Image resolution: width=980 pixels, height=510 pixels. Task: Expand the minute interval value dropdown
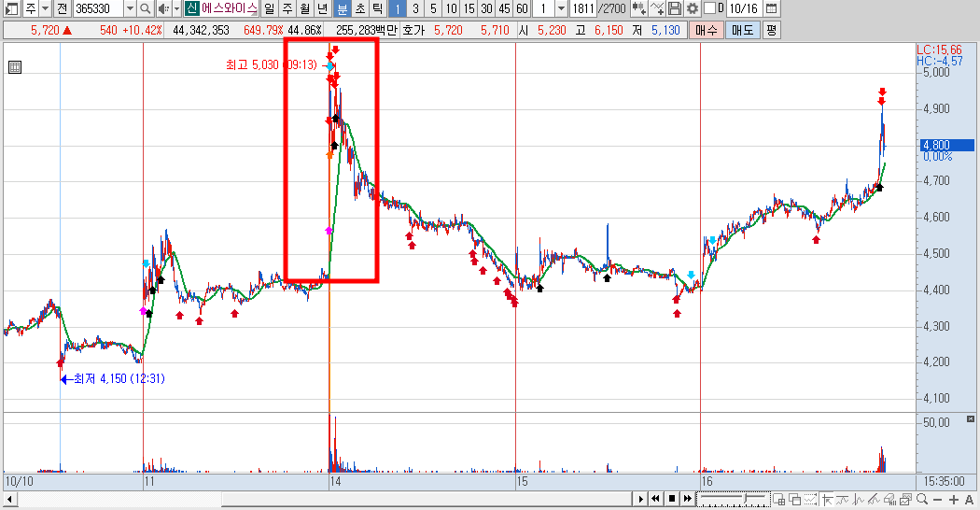561,8
